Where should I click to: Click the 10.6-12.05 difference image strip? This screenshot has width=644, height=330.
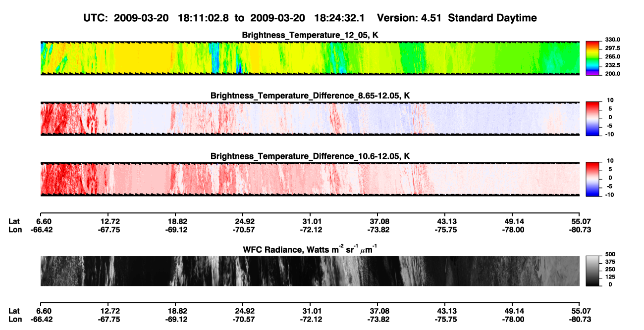pos(310,179)
